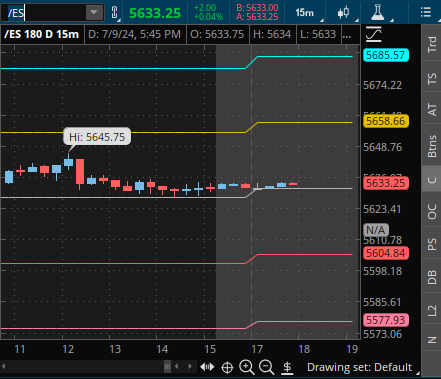Image resolution: width=441 pixels, height=379 pixels.
Task: Open the TS sidebar tab
Action: click(x=432, y=79)
